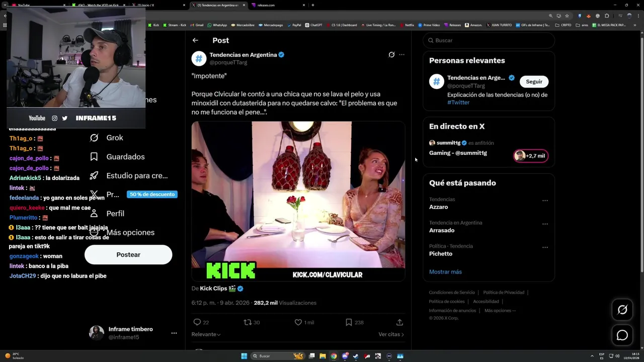Open summit1g host profile name
Viewport: 644px width, 362px height.
[448, 143]
